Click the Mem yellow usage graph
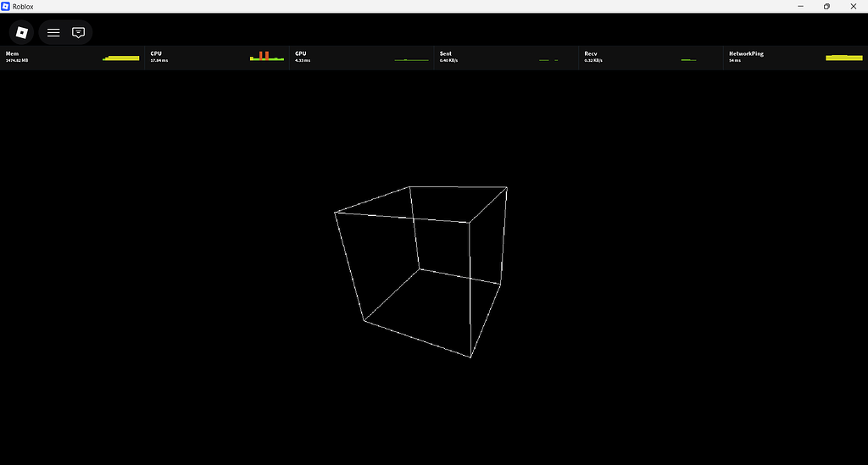Image resolution: width=868 pixels, height=465 pixels. click(121, 58)
